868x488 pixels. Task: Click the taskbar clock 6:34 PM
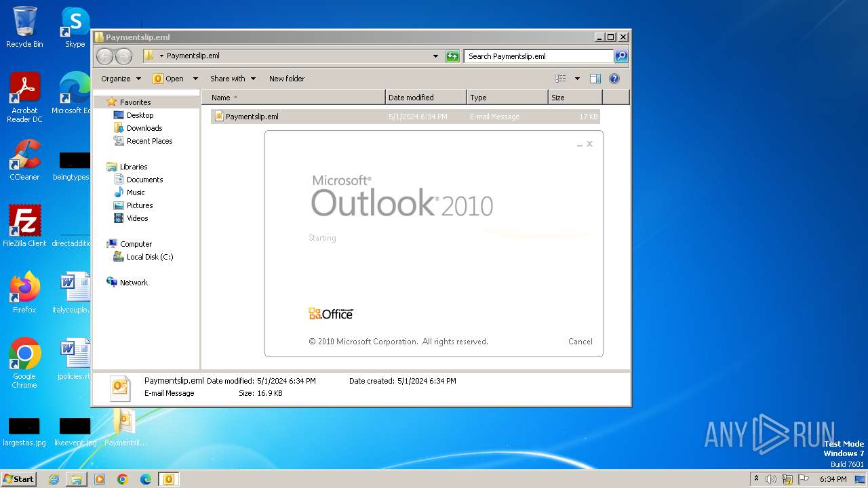pos(833,479)
